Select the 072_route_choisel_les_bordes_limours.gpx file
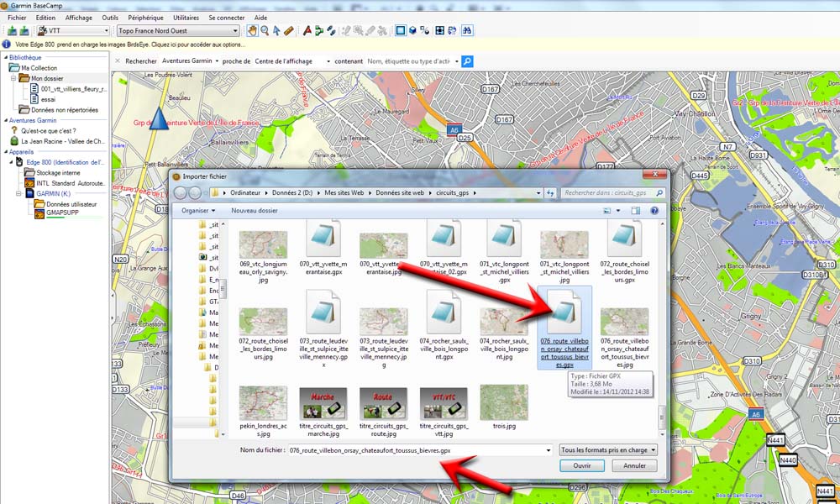 coord(625,251)
